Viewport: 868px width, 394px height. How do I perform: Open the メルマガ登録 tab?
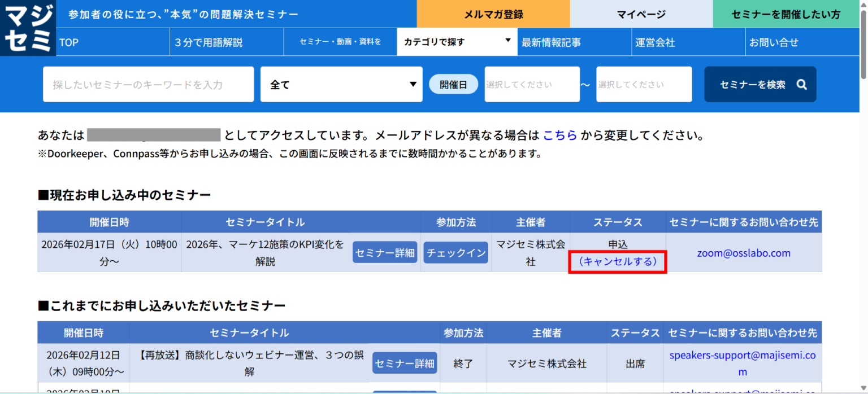493,14
